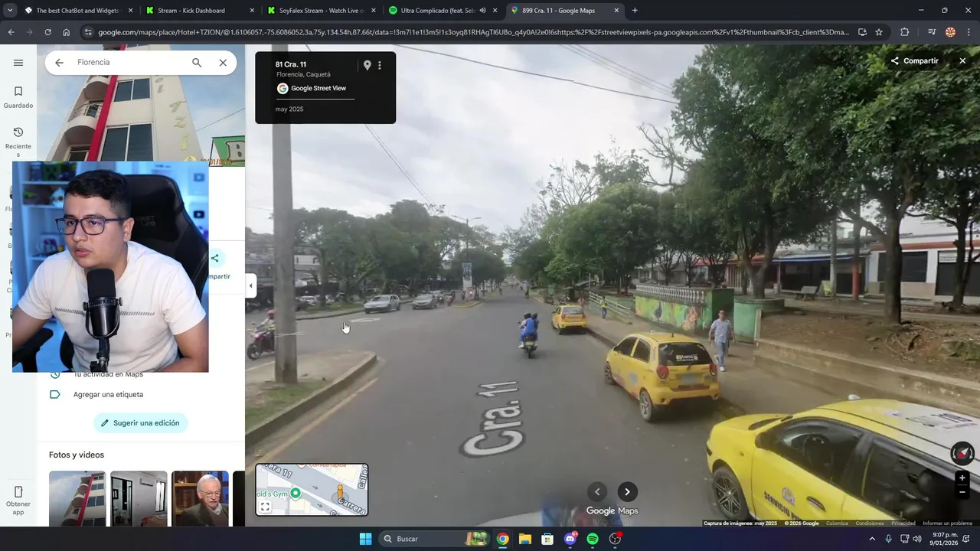This screenshot has height=551, width=980.
Task: Click the back arrow in the Florencia search box
Action: tap(59, 63)
